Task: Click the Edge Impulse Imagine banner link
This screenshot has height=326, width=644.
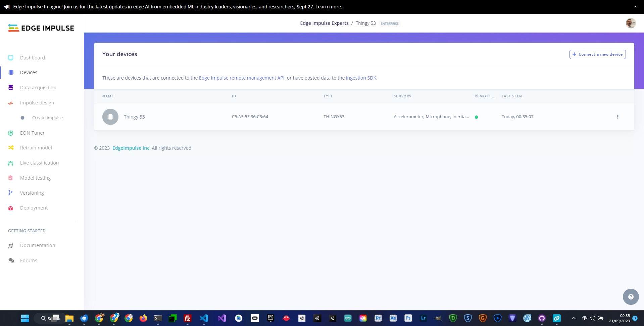Action: click(37, 7)
